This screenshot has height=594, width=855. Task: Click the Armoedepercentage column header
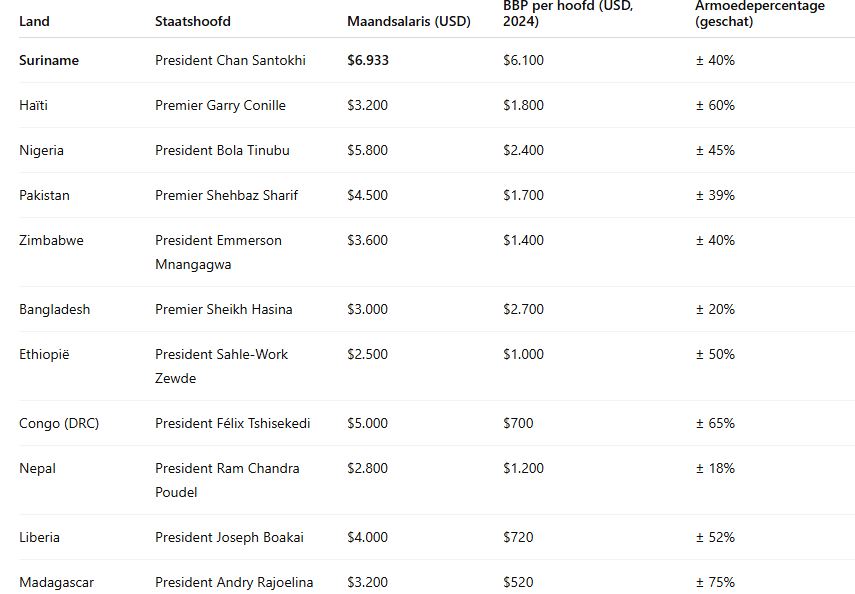[760, 13]
